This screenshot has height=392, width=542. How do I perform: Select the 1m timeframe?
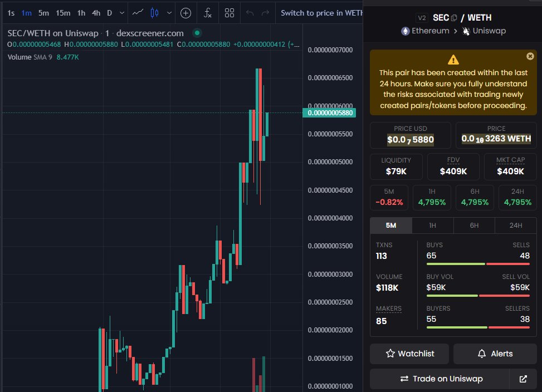click(26, 13)
